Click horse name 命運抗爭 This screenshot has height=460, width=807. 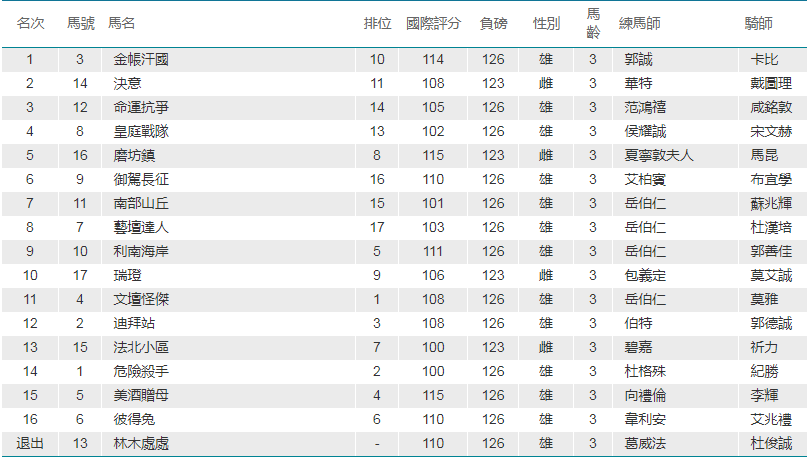141,108
